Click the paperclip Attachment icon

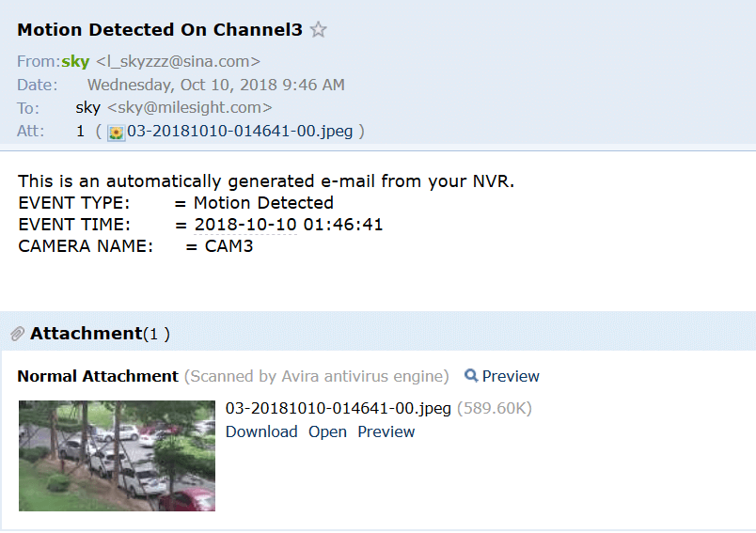pos(17,334)
